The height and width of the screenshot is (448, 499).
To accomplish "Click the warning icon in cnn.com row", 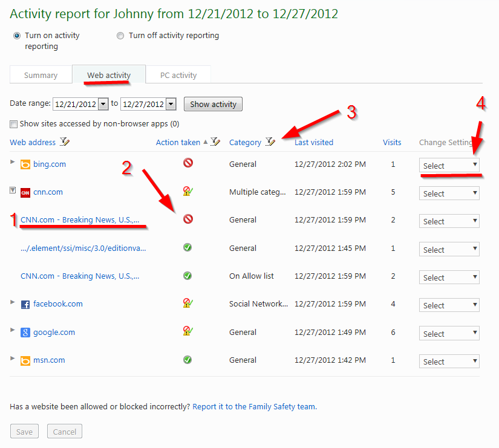I will [x=188, y=191].
